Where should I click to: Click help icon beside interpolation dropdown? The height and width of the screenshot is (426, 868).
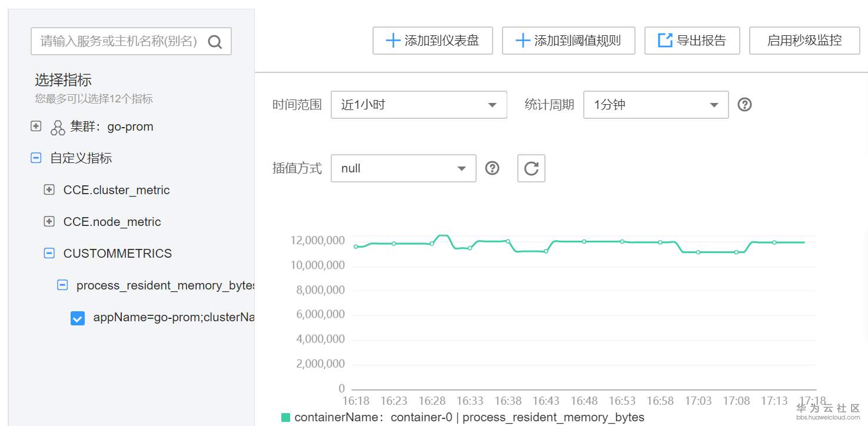492,168
